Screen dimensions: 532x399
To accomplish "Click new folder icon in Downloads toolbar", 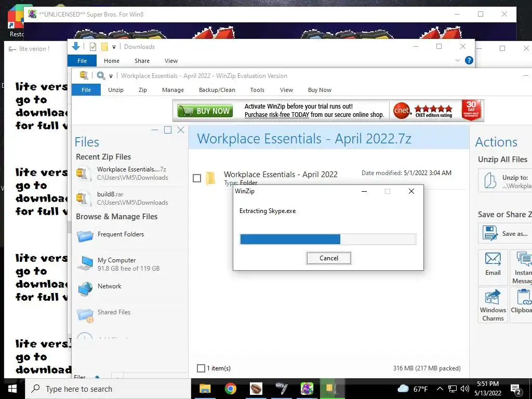I will coord(104,47).
